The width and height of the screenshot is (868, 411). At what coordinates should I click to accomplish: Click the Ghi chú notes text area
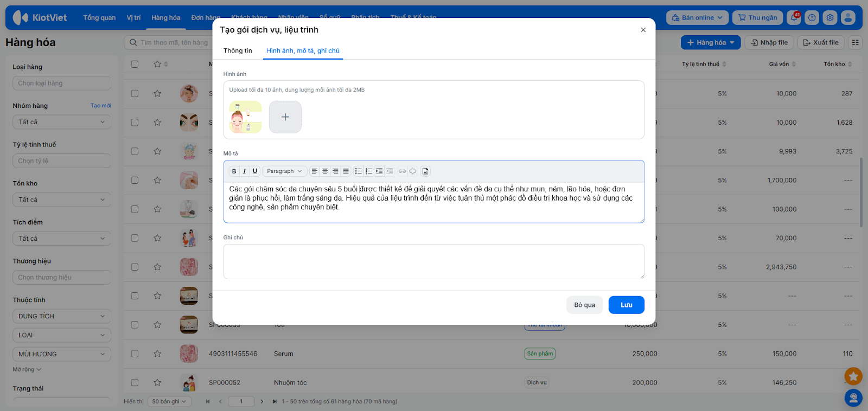point(434,262)
